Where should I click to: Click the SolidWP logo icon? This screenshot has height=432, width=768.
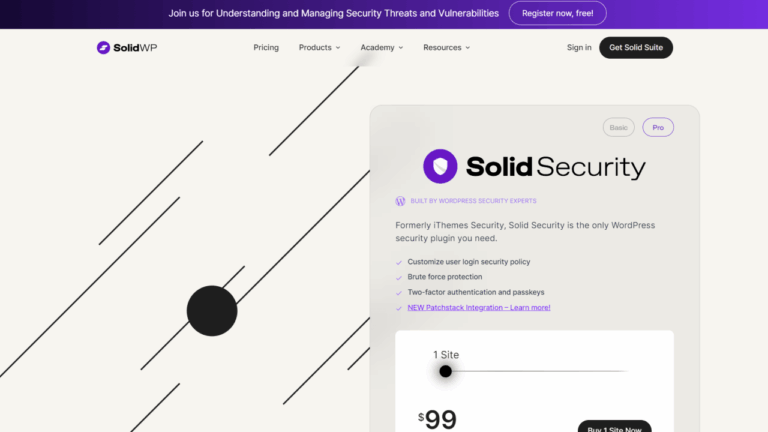point(103,48)
